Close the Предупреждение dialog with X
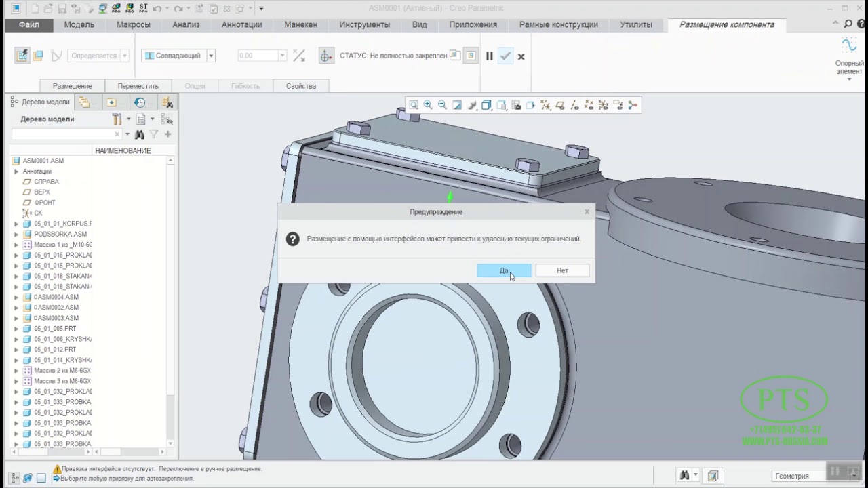868x488 pixels. tap(587, 211)
